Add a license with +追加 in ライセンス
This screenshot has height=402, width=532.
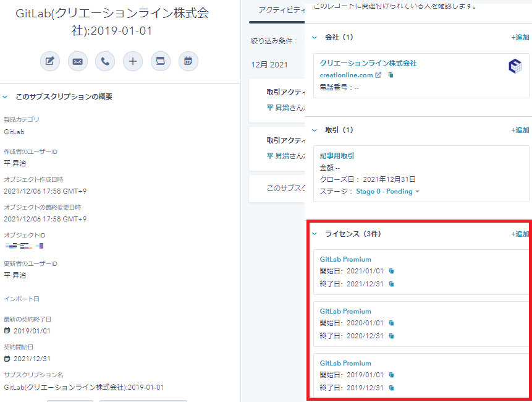coord(520,234)
